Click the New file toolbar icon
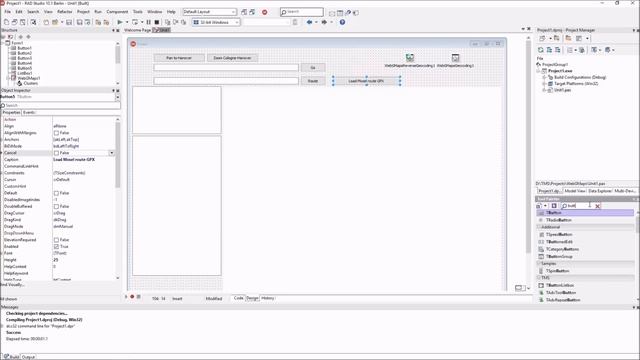This screenshot has height=360, width=640. pyautogui.click(x=7, y=22)
